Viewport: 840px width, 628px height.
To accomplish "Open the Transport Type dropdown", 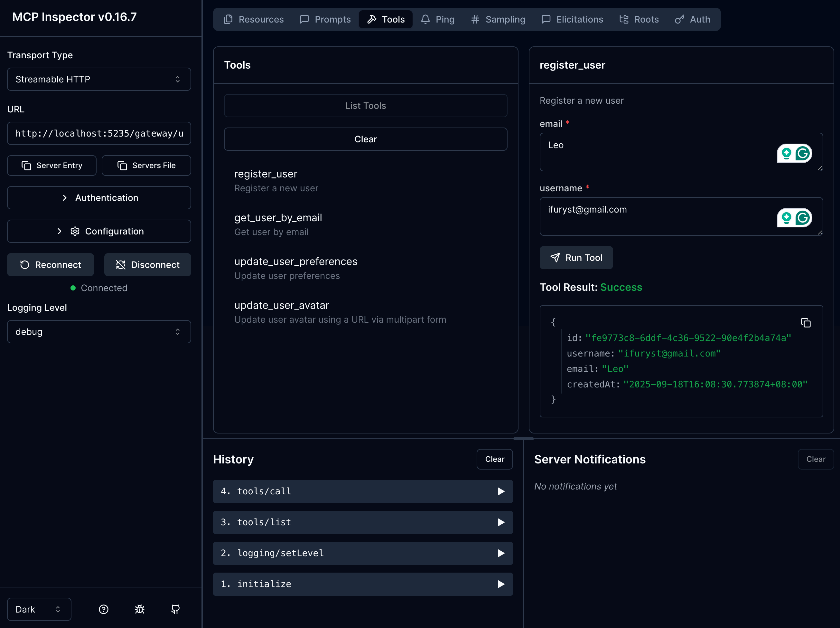I will coord(99,80).
